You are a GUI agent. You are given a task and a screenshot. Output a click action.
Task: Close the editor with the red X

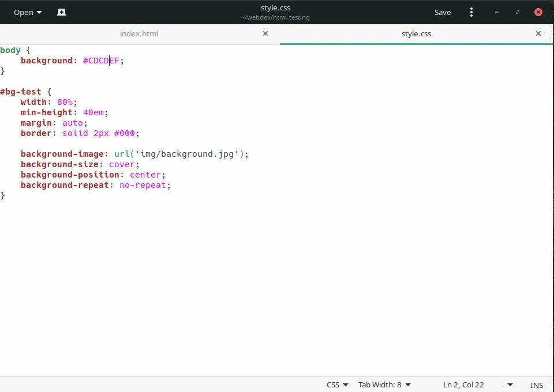coord(538,12)
